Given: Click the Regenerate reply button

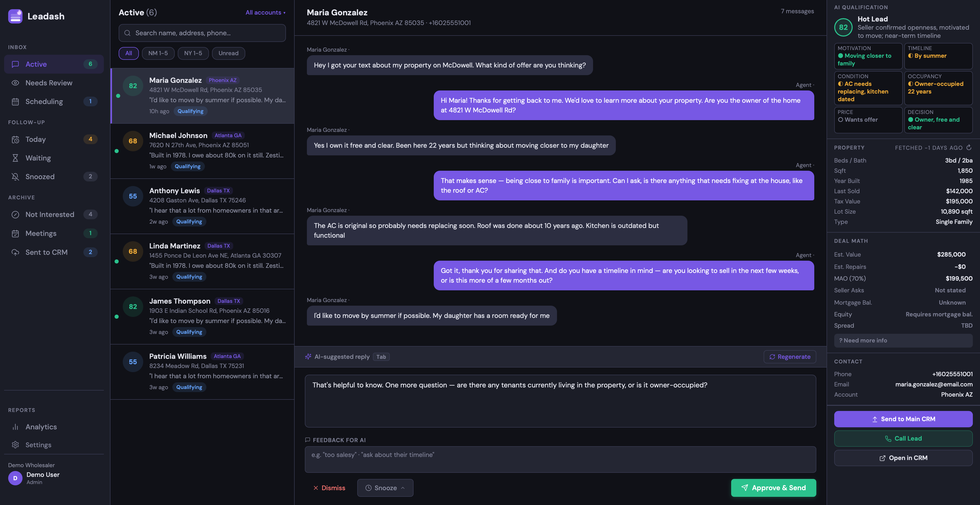Looking at the screenshot, I should [789, 357].
